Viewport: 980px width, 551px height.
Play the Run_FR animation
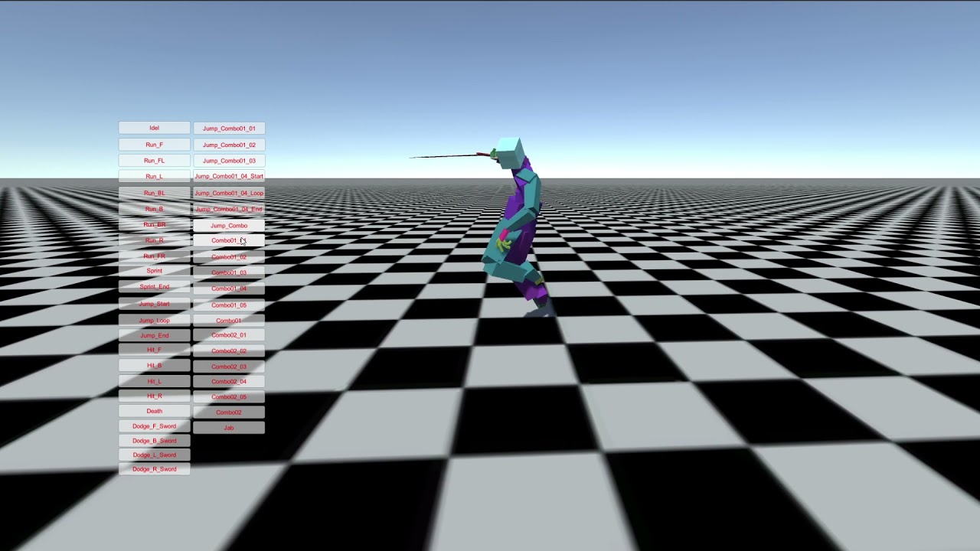(x=154, y=256)
